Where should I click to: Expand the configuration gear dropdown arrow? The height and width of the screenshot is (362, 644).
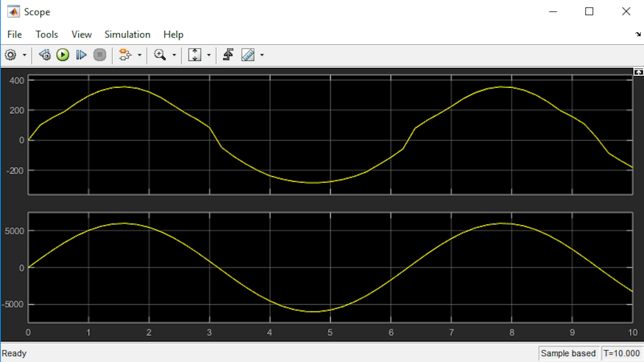tap(24, 55)
